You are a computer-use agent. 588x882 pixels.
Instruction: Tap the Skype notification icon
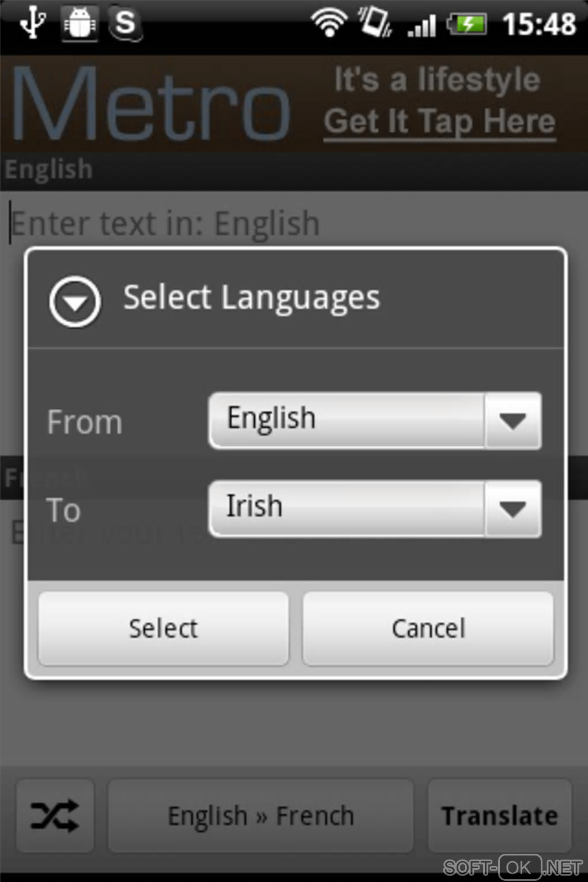point(125,24)
